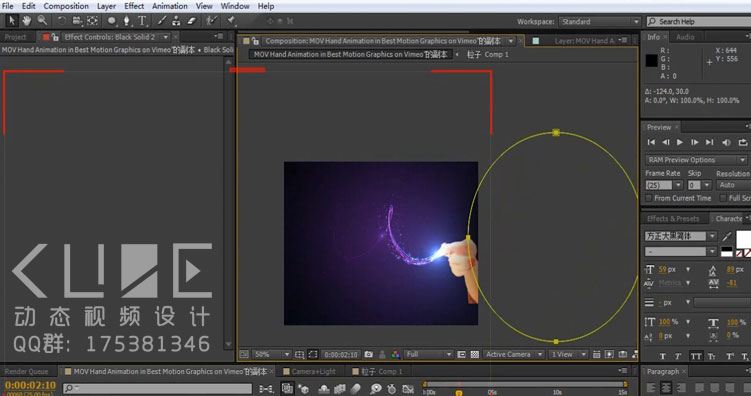The width and height of the screenshot is (751, 396).
Task: Select the Zoom magnifier tool
Action: [x=42, y=21]
